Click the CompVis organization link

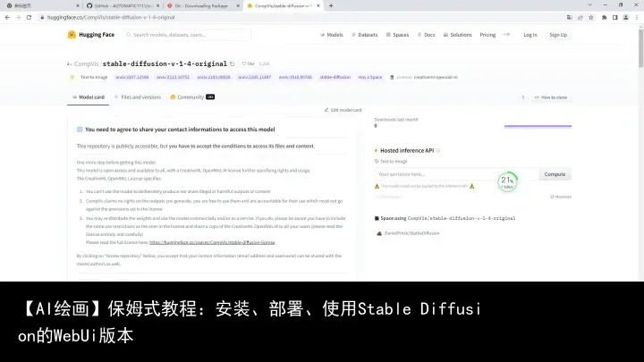coord(86,63)
